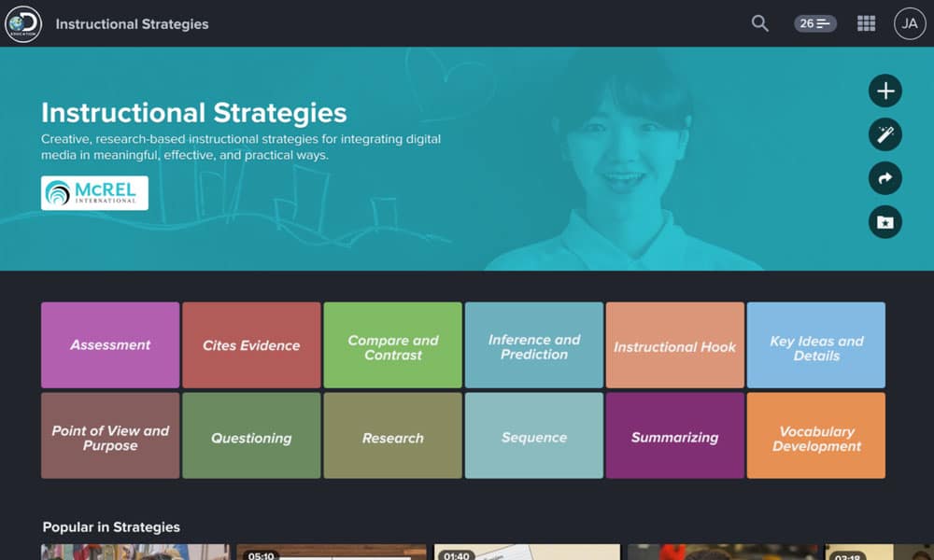Open the Inference and Prediction category
Screen dimensions: 934x560
[x=534, y=344]
